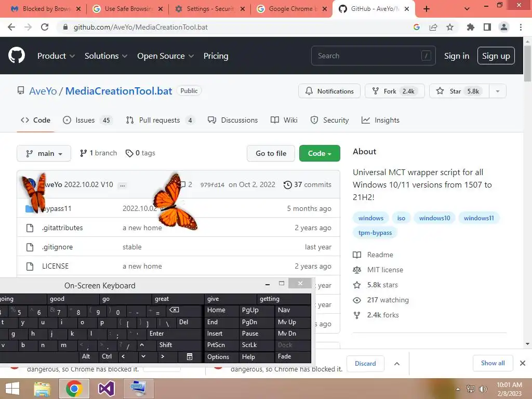The width and height of the screenshot is (532, 399).
Task: Open the Chrome profile avatar
Action: coord(504,27)
